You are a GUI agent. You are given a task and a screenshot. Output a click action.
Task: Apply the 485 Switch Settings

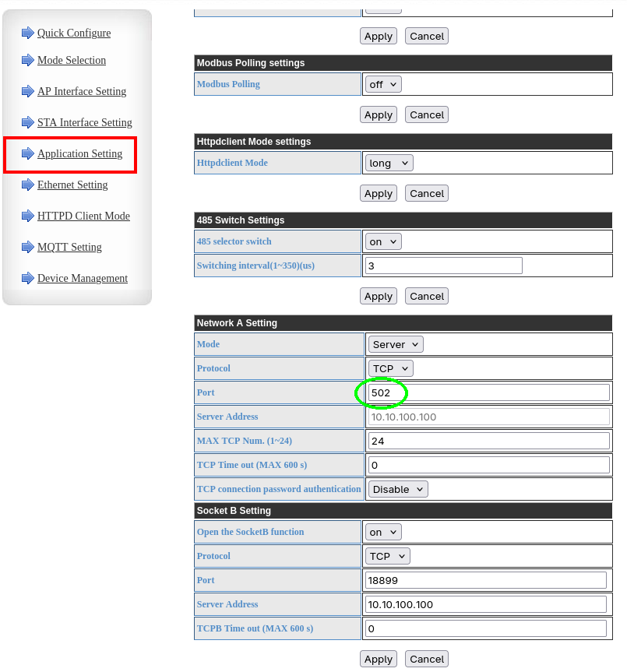379,296
